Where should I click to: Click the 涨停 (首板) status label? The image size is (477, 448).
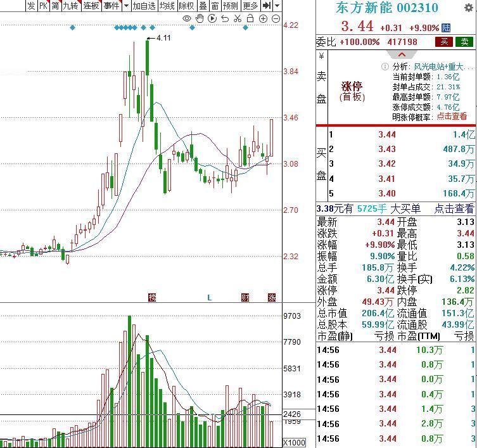[x=352, y=91]
